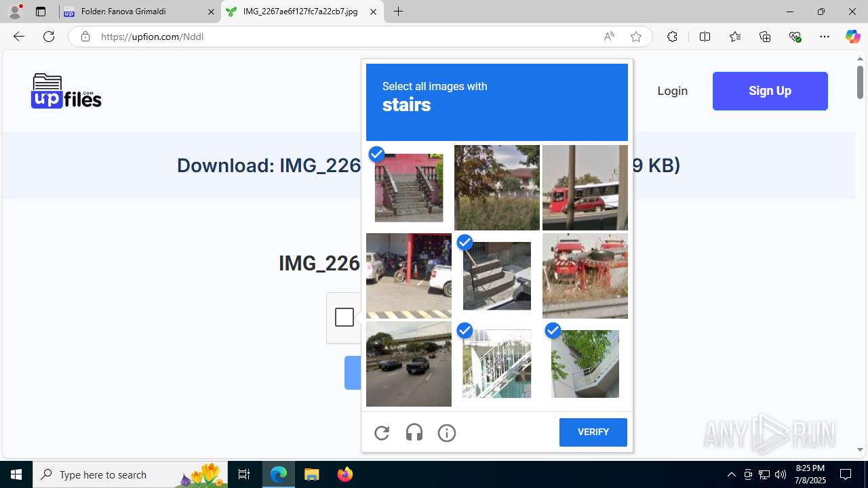The image size is (868, 488).
Task: Open tab actions menu icon
Action: click(x=41, y=12)
